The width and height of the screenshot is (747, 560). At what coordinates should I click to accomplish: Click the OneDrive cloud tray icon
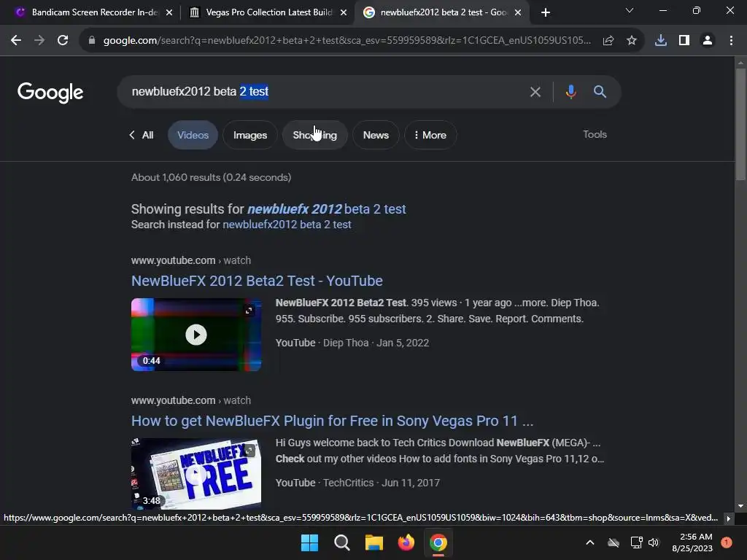[613, 542]
